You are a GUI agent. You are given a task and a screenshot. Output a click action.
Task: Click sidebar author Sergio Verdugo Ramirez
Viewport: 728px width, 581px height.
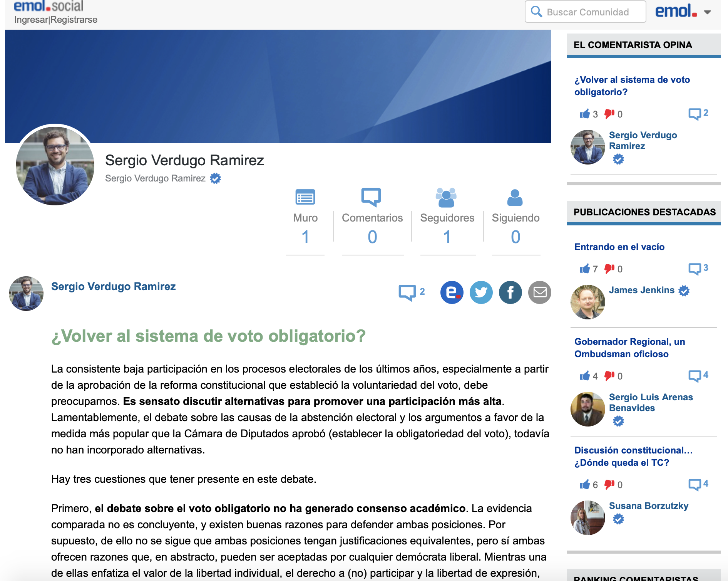[643, 141]
